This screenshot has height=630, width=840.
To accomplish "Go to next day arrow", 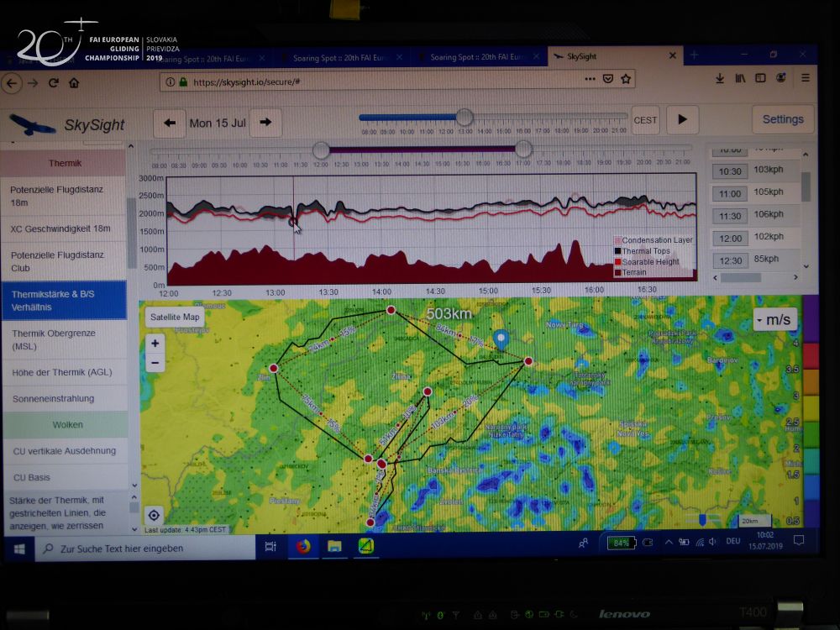I will (265, 122).
